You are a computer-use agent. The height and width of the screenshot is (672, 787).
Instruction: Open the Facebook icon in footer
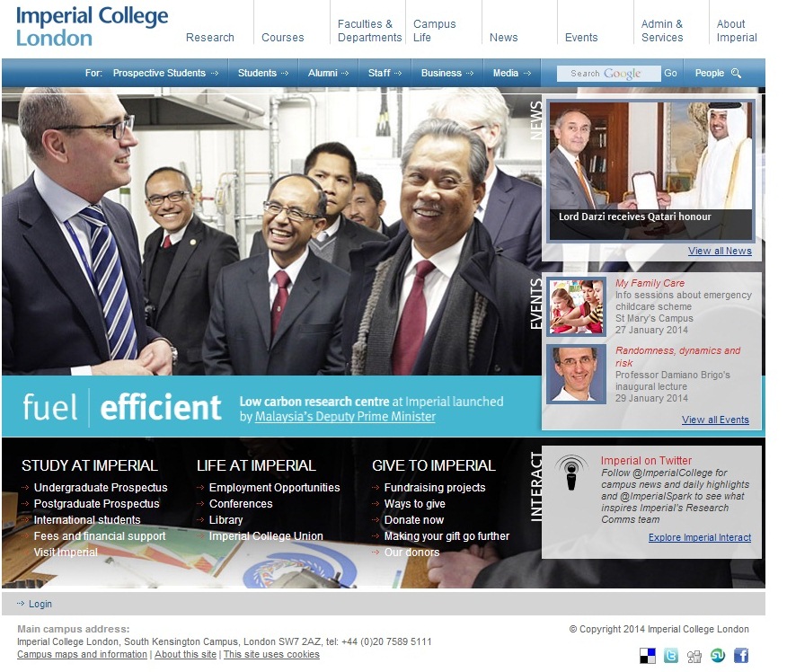click(741, 656)
